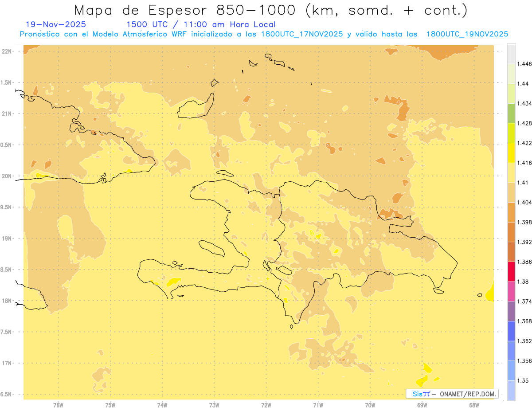The width and height of the screenshot is (532, 411).
Task: Click the '69W' longitude label
Action: point(422,405)
